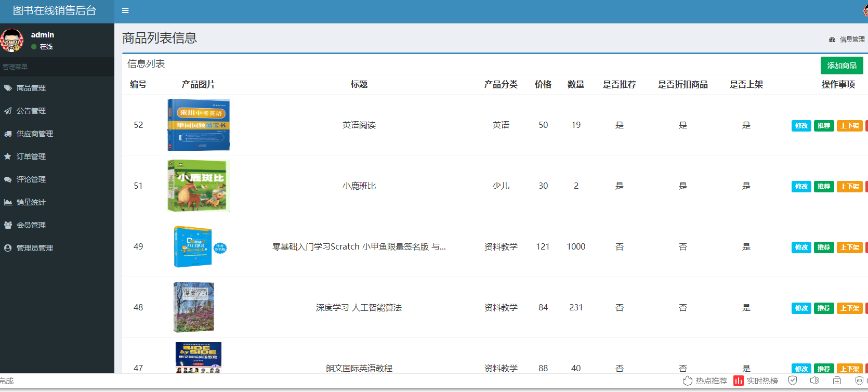Open the 会员管理 menu
This screenshot has width=868, height=392.
(x=57, y=225)
